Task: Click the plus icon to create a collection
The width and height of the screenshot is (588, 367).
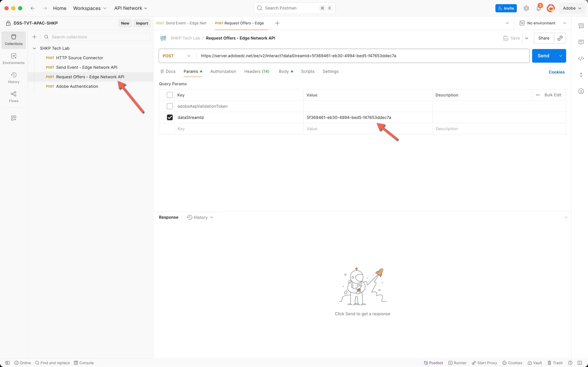Action: (x=34, y=37)
